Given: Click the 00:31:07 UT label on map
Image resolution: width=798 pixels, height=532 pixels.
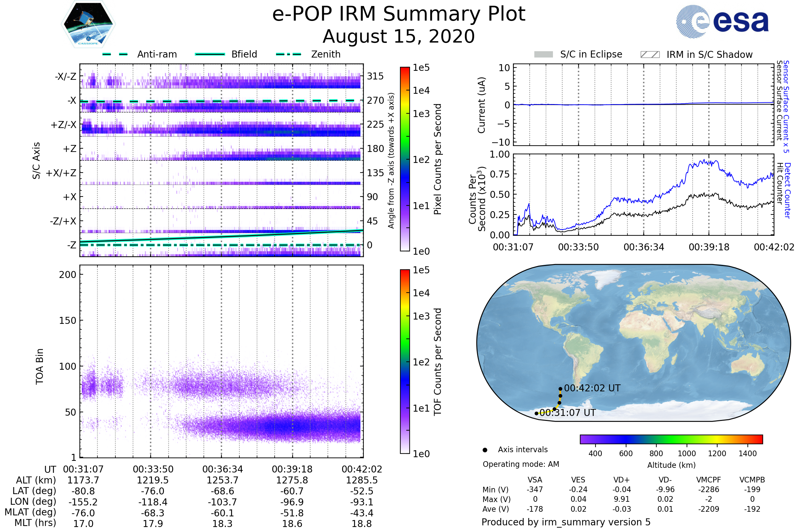Looking at the screenshot, I should pos(568,413).
